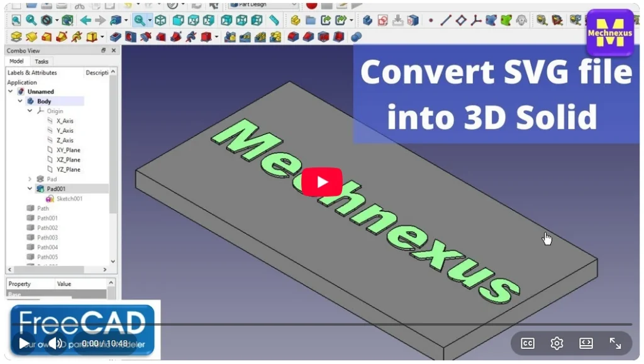Select the Thickness tool icon
Viewport: 644px width, 364px height.
click(338, 37)
